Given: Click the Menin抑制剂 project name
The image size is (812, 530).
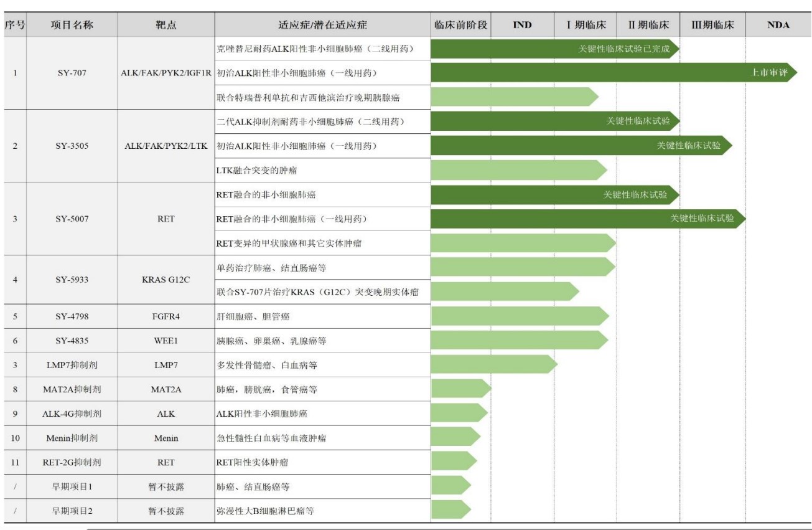Looking at the screenshot, I should (72, 438).
